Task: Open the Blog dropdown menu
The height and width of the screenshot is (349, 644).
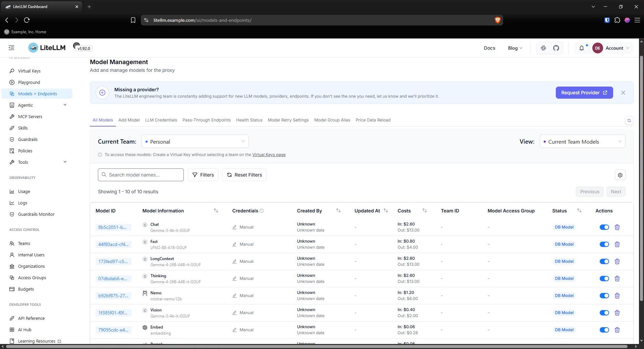Action: tap(515, 48)
